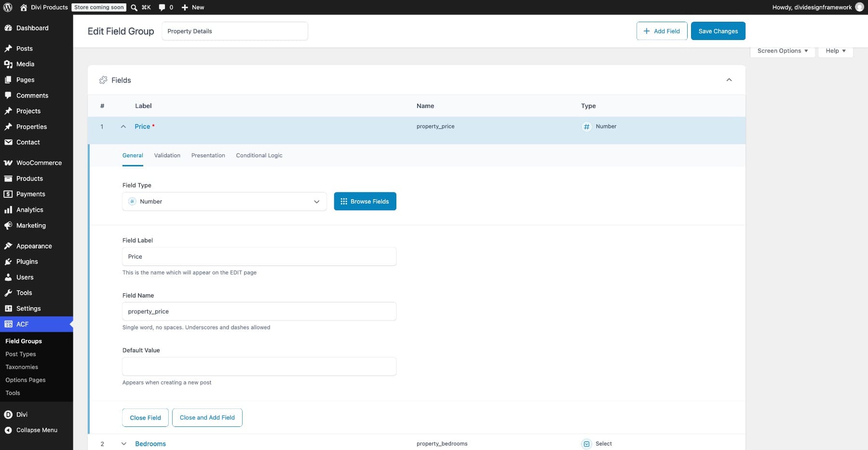The height and width of the screenshot is (450, 868).
Task: Click the Media icon in sidebar
Action: click(8, 64)
